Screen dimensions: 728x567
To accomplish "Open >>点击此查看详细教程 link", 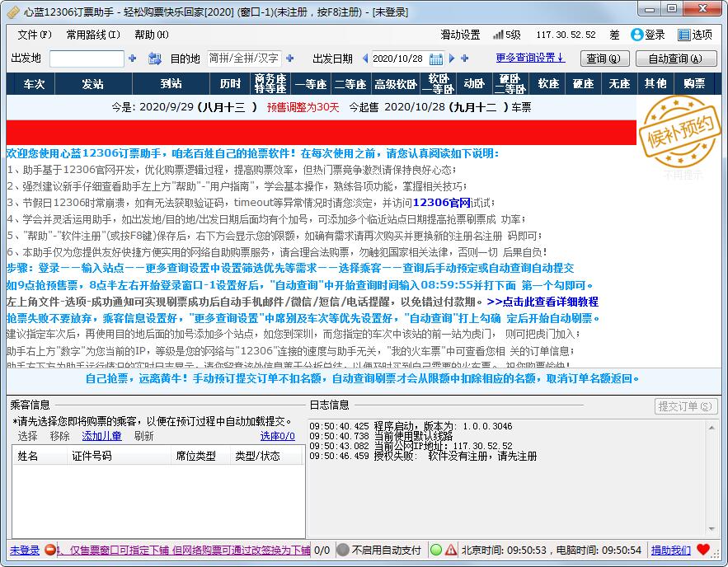I will coord(542,302).
